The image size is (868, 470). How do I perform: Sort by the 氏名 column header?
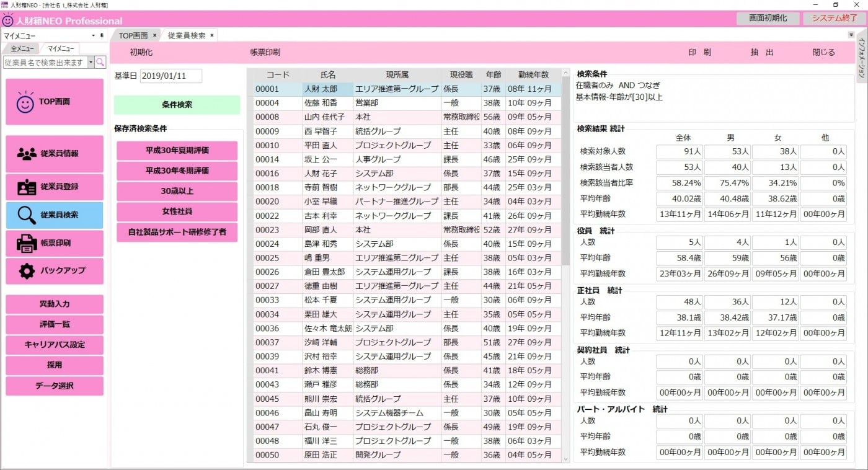[328, 75]
